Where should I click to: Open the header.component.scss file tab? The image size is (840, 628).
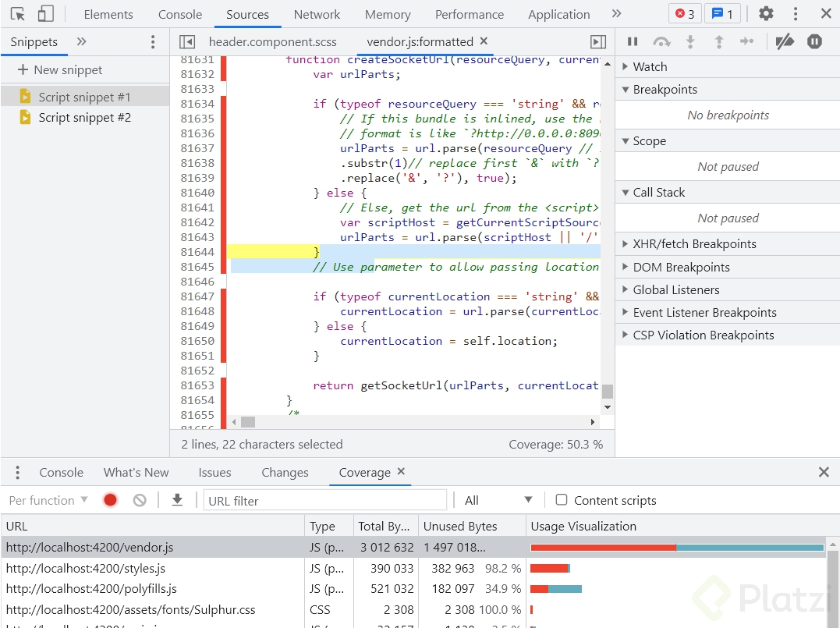(x=271, y=42)
